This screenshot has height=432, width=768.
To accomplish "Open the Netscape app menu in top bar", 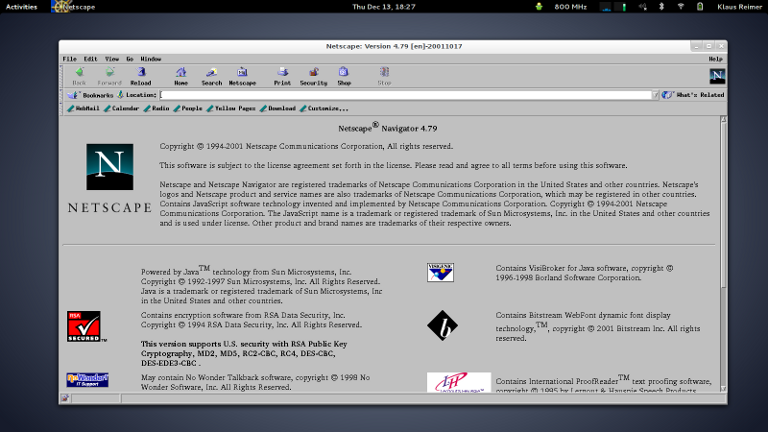I will [x=73, y=7].
